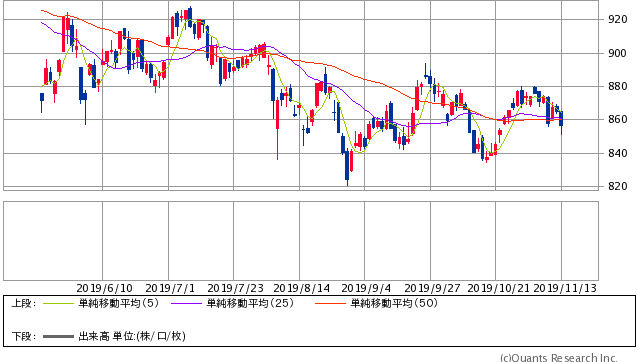
Task: Click the 900 price axis label
Action: click(x=618, y=53)
